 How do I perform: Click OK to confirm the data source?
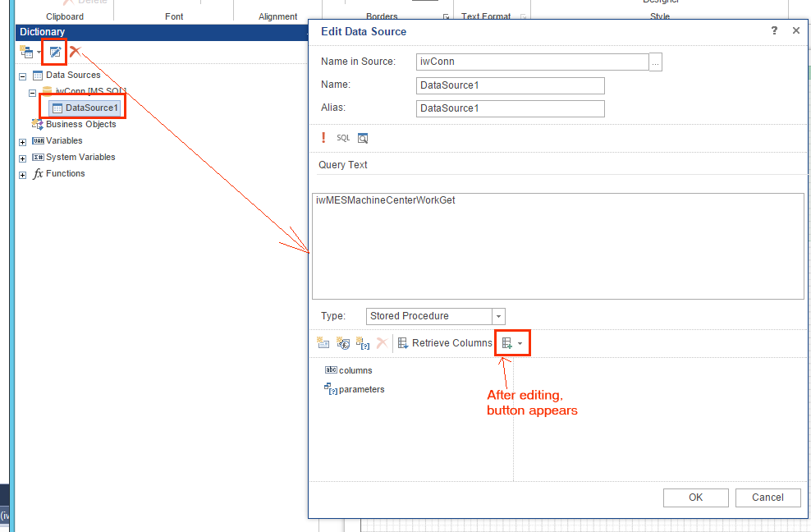coord(695,497)
